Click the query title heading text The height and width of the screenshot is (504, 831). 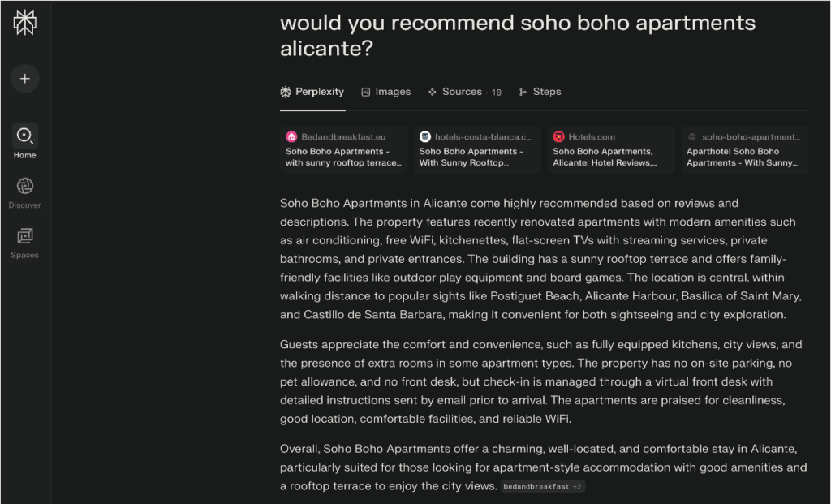pos(517,35)
